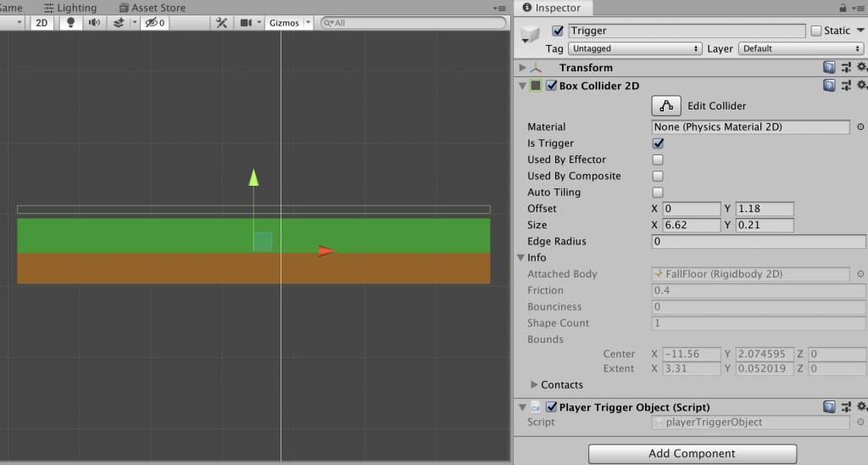The width and height of the screenshot is (868, 465).
Task: Click the C# script icon in Player Trigger Object header
Action: click(536, 407)
